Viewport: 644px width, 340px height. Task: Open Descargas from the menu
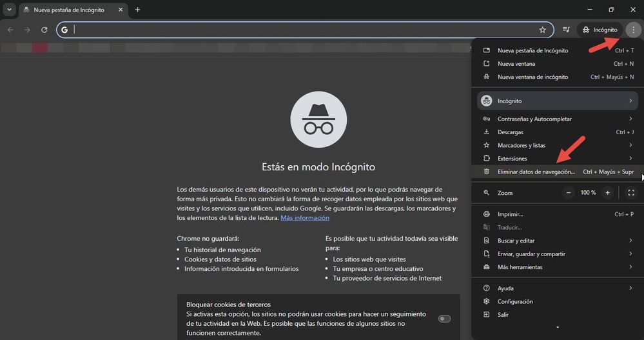click(x=558, y=132)
